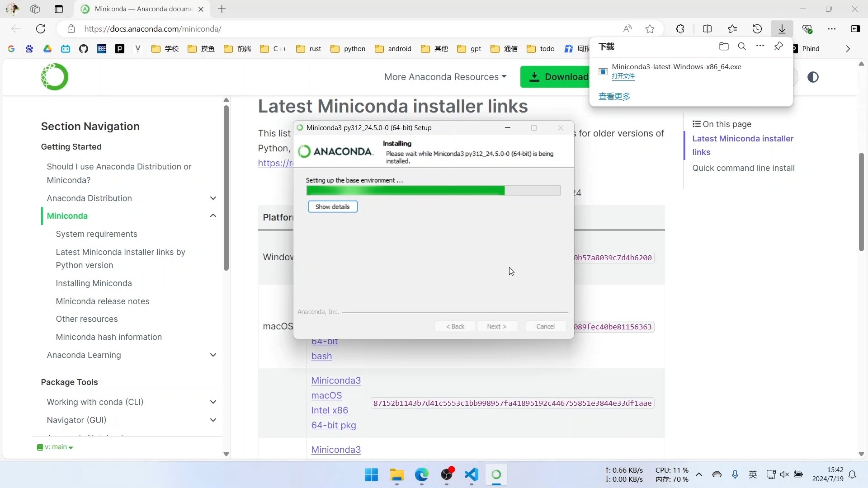Open the python bookmarks folder
Screen dimensions: 868x488
pyautogui.click(x=348, y=49)
